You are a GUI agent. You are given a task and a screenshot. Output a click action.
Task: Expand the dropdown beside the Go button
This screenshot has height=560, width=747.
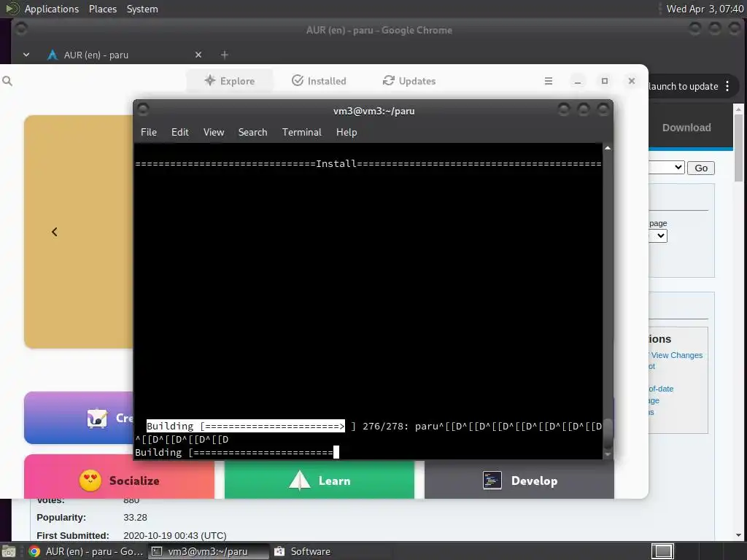tap(667, 168)
